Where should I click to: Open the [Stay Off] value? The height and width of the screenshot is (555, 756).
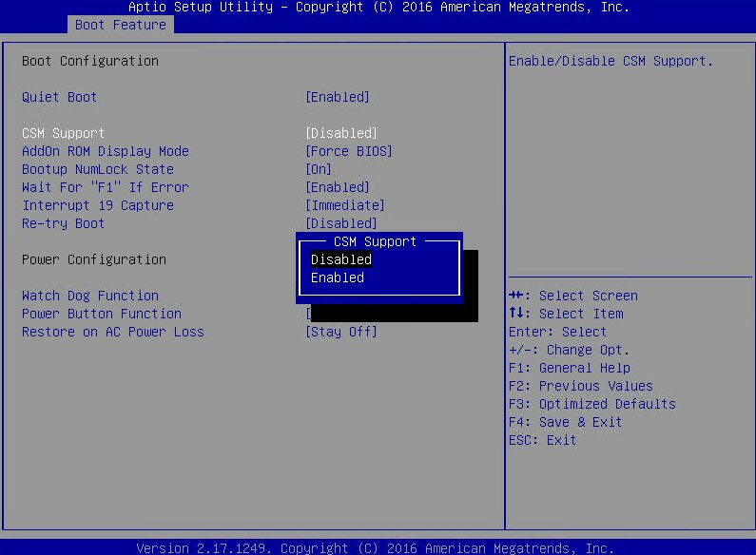pos(341,332)
